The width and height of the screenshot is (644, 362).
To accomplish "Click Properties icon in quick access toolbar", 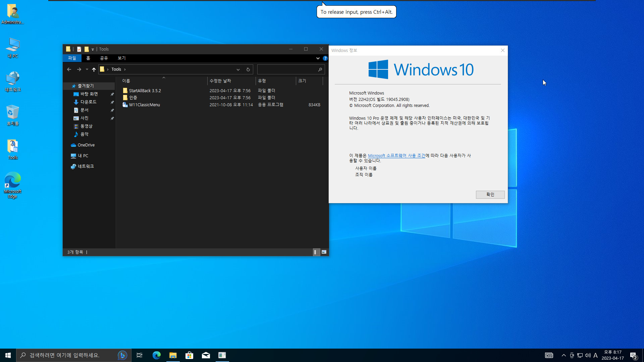I will tap(79, 49).
